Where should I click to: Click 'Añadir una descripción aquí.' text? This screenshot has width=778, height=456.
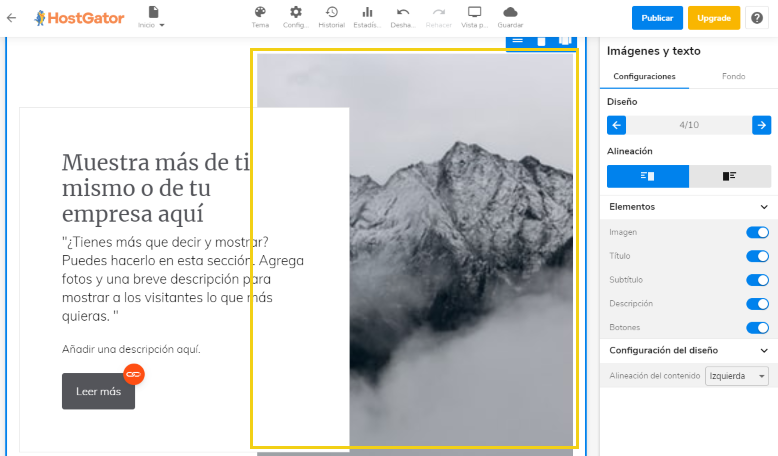131,349
